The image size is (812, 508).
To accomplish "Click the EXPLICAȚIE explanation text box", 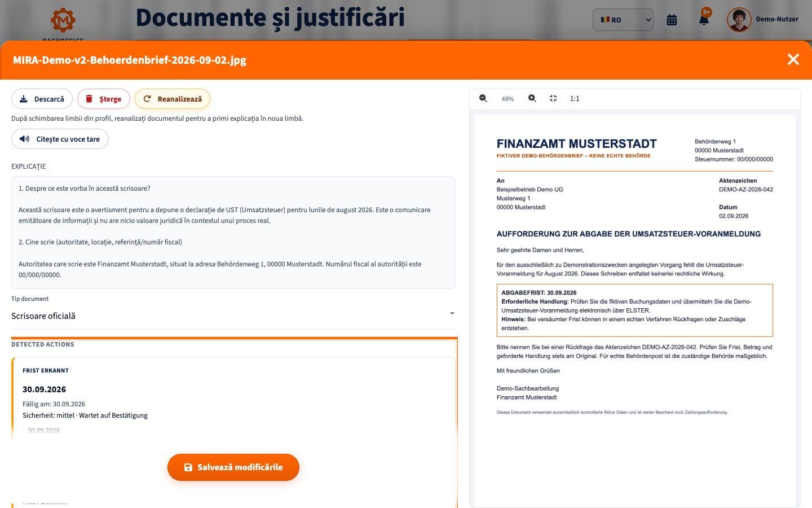I will click(x=233, y=233).
